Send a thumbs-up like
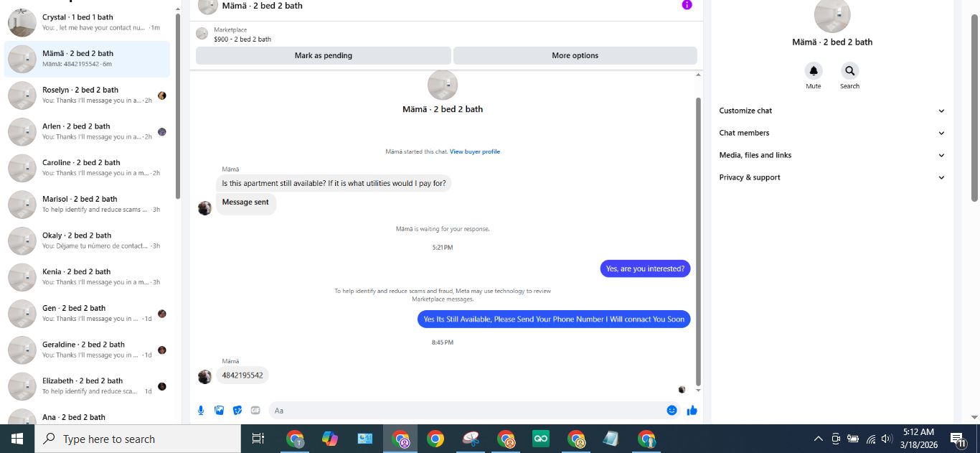980x453 pixels. [x=692, y=411]
